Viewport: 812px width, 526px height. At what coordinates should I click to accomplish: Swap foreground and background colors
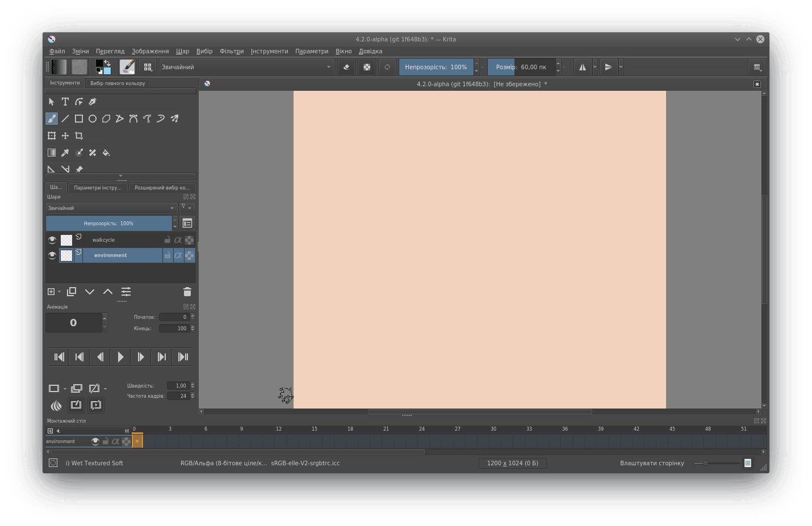107,62
